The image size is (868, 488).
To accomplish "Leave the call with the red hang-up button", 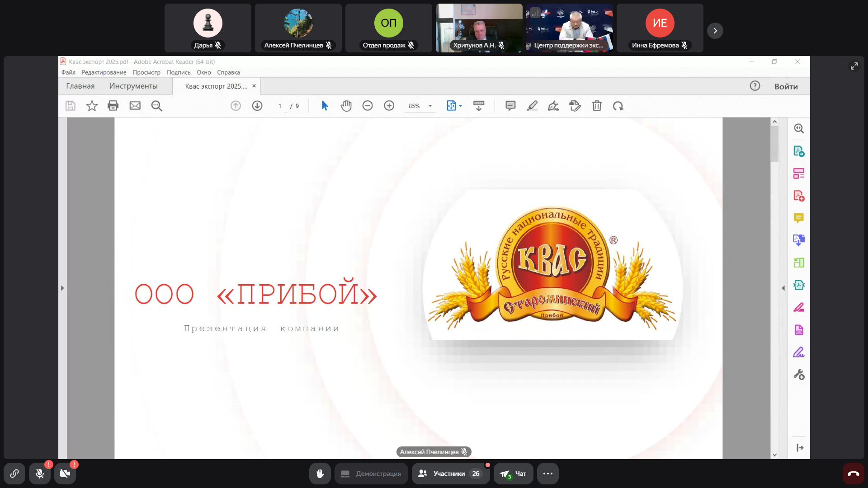I will coord(854,474).
